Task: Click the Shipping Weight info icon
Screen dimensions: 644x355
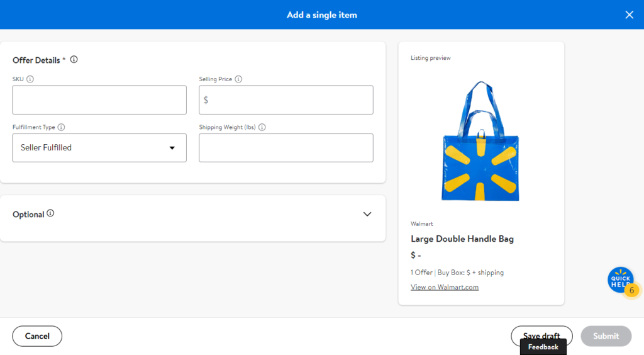Action: click(x=262, y=127)
